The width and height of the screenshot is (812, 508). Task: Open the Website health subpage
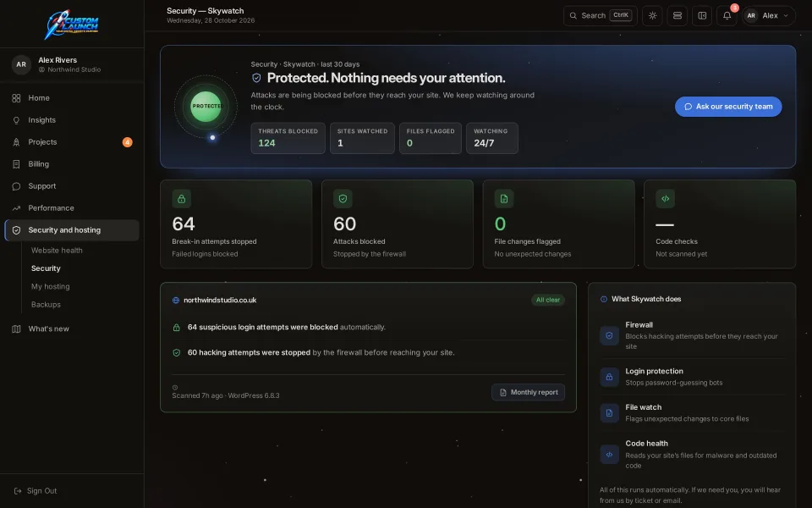(x=57, y=251)
